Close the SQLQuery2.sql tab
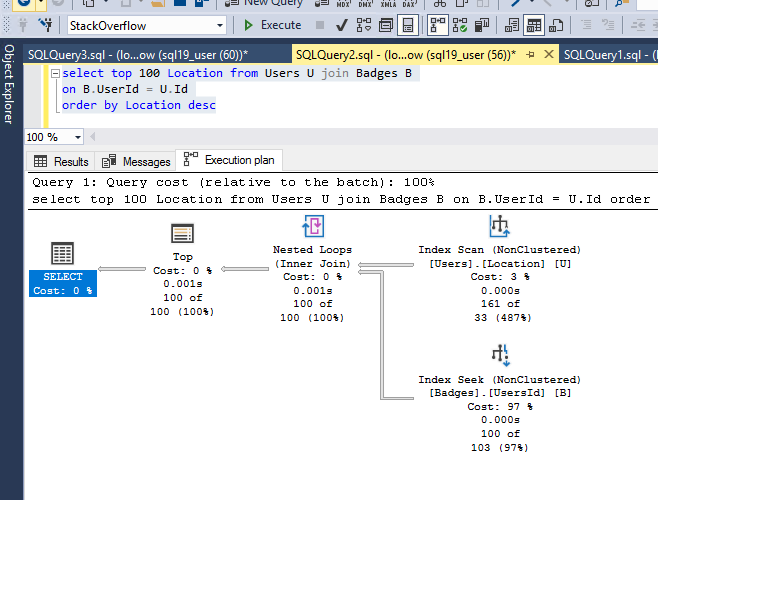Image resolution: width=768 pixels, height=614 pixels. (549, 54)
